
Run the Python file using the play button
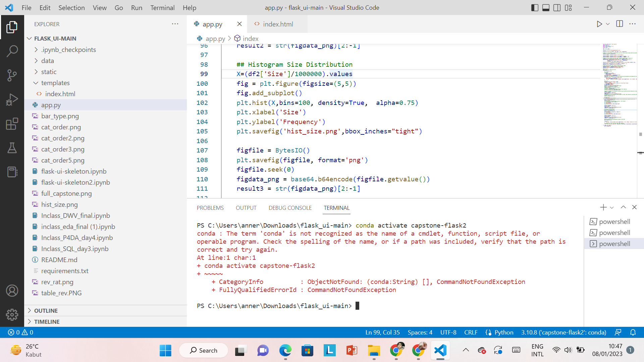(x=599, y=24)
